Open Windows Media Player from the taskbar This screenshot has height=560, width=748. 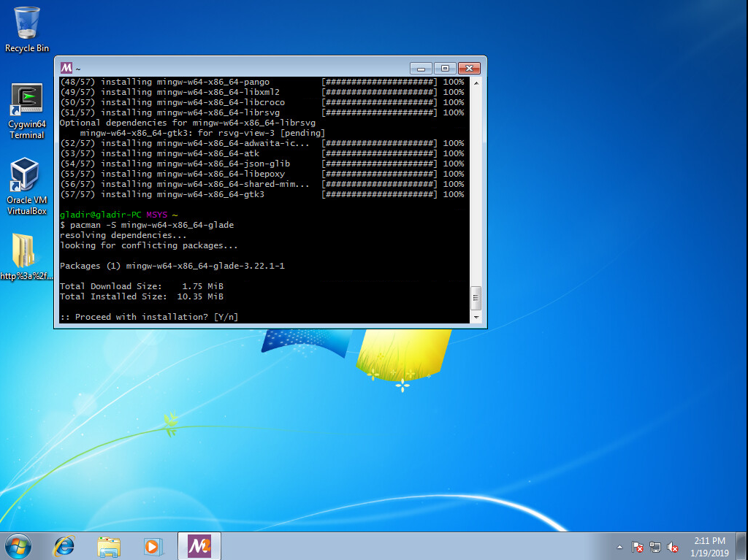tap(152, 545)
